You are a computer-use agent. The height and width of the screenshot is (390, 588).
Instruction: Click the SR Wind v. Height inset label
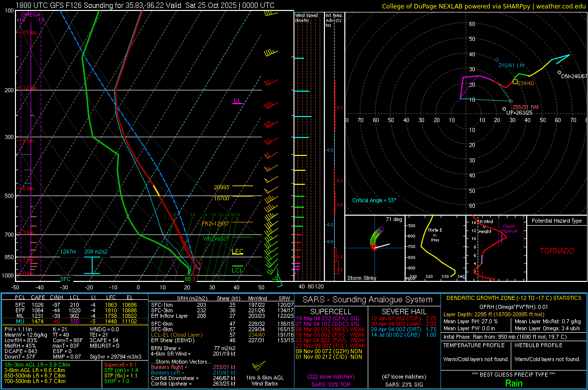click(x=485, y=227)
